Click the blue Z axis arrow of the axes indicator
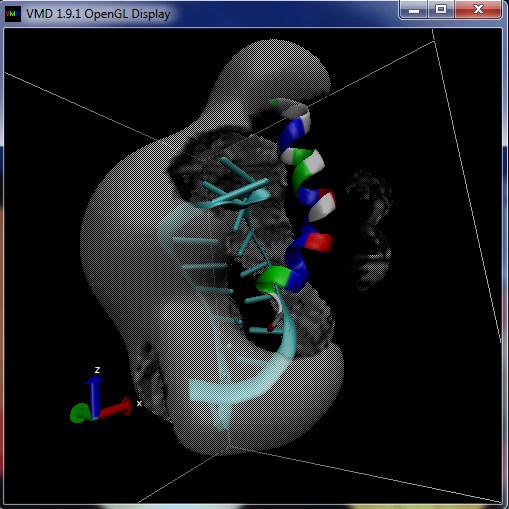The image size is (509, 509). (x=95, y=396)
